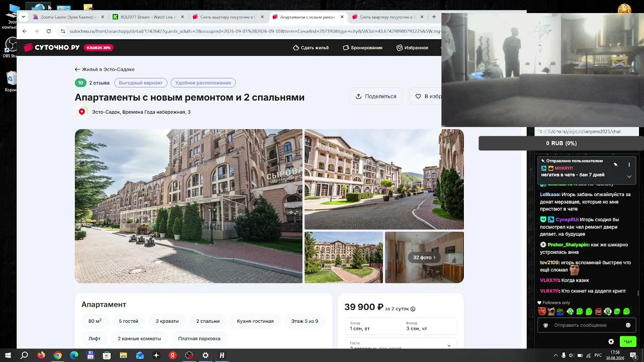The height and width of the screenshot is (362, 644).
Task: Click the 2 отзыва reviews link
Action: tap(99, 83)
